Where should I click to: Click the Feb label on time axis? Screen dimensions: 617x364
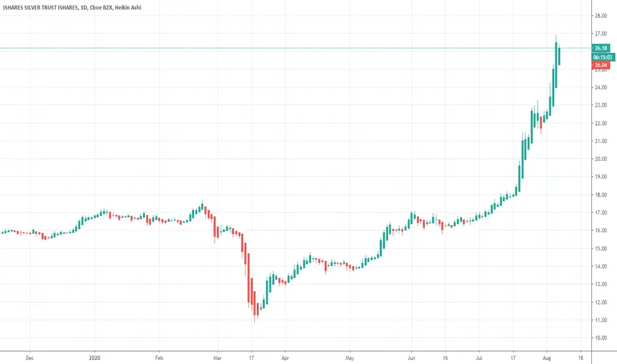tap(159, 357)
